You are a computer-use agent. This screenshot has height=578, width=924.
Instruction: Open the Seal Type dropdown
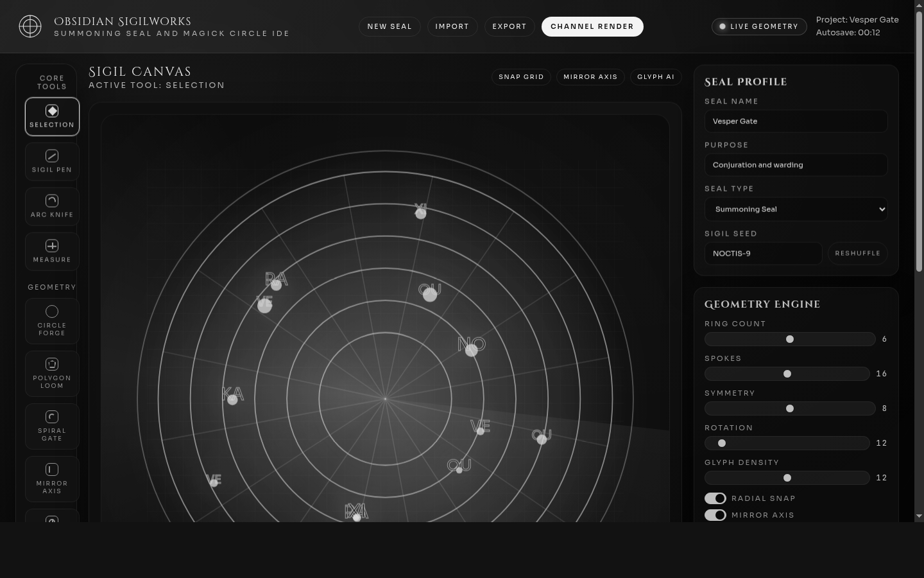(x=796, y=209)
